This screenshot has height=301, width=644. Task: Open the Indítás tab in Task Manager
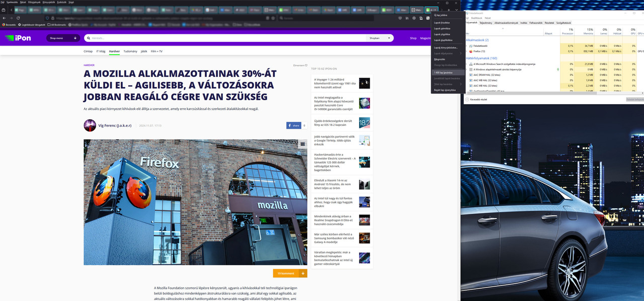[x=524, y=23]
